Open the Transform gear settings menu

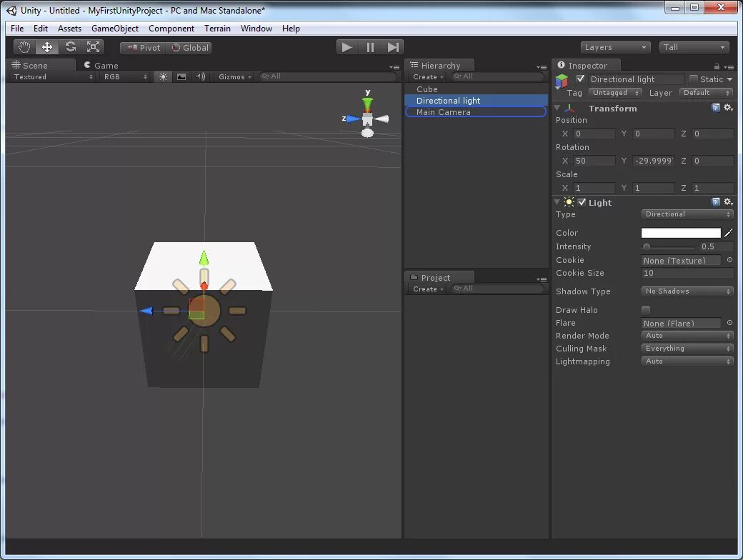coord(728,108)
